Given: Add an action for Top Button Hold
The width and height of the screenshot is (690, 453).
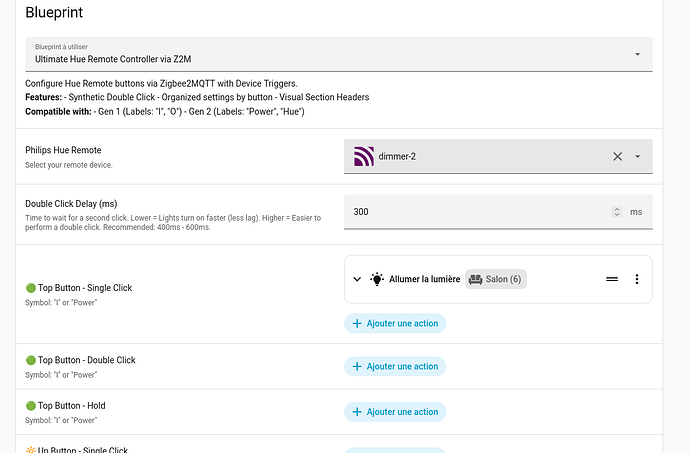Looking at the screenshot, I should [x=395, y=412].
